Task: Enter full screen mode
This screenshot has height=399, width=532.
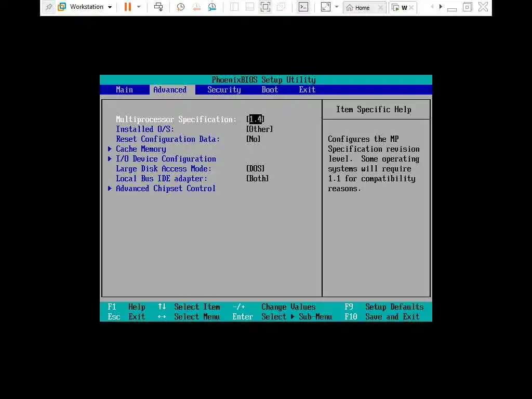Action: (x=265, y=7)
